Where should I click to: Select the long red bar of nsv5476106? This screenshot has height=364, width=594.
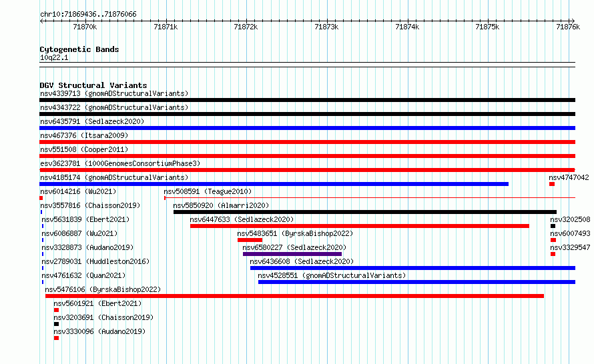tap(295, 296)
